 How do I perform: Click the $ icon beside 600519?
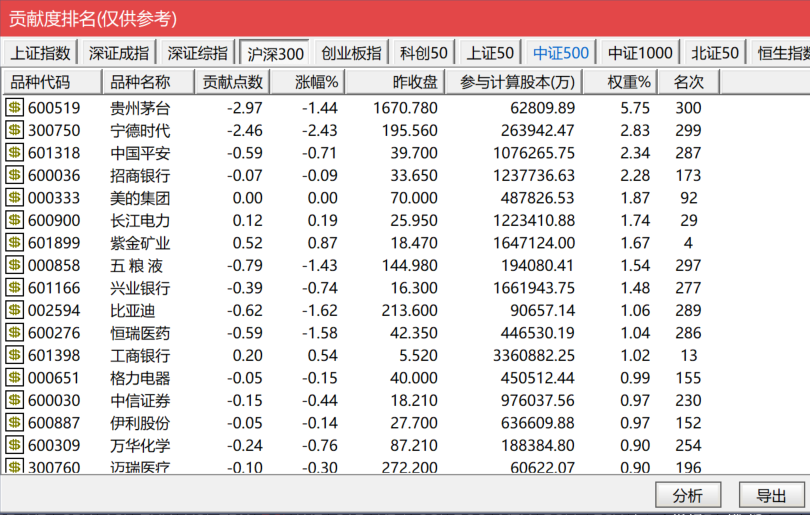tap(14, 107)
